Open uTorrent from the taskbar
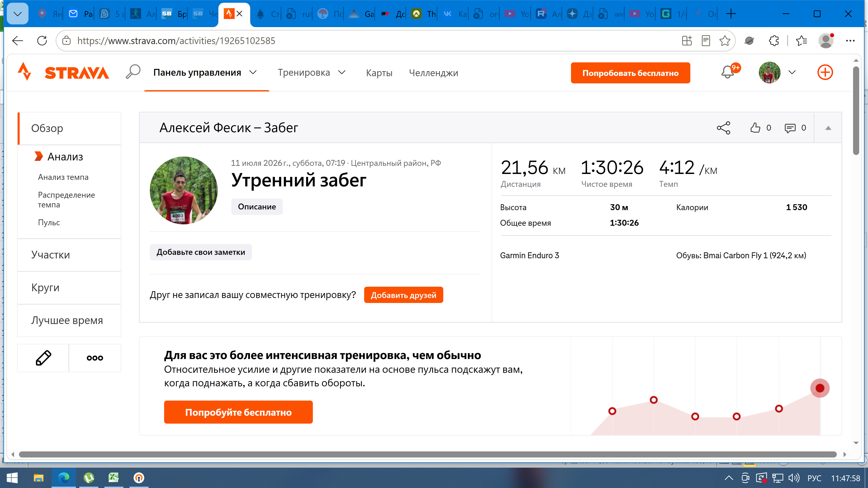This screenshot has width=868, height=488. (x=89, y=478)
